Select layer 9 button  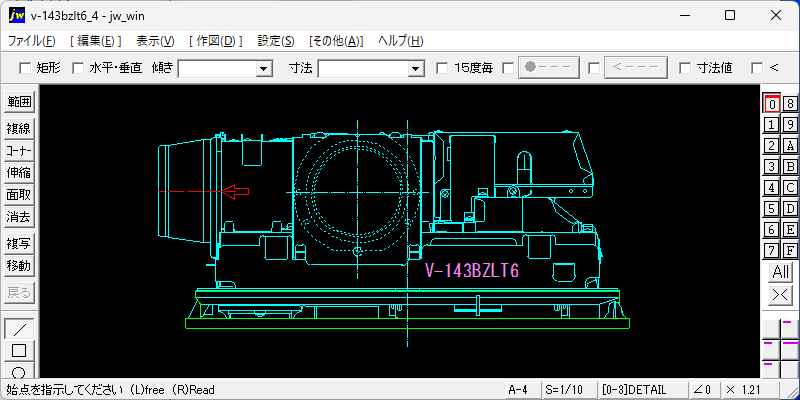[x=790, y=125]
